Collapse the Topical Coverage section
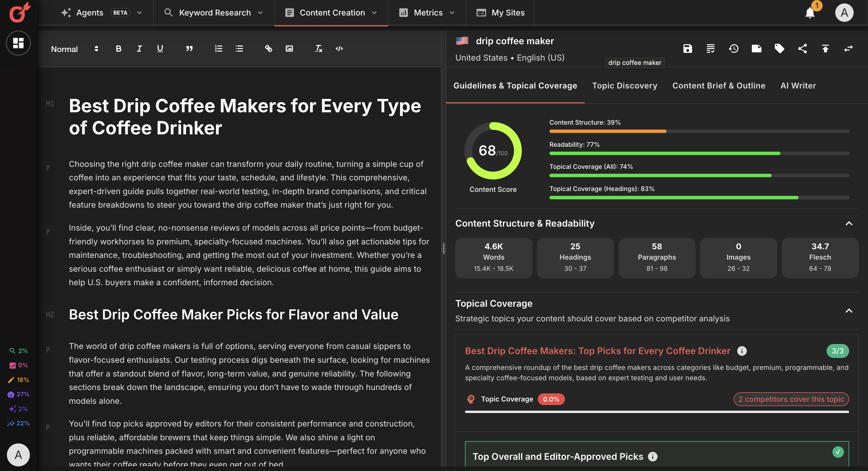This screenshot has height=471, width=868. coord(849,311)
